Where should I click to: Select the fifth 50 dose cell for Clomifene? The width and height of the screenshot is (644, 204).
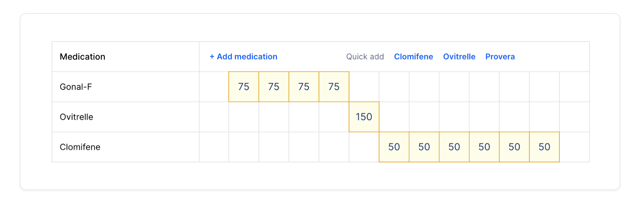(514, 147)
